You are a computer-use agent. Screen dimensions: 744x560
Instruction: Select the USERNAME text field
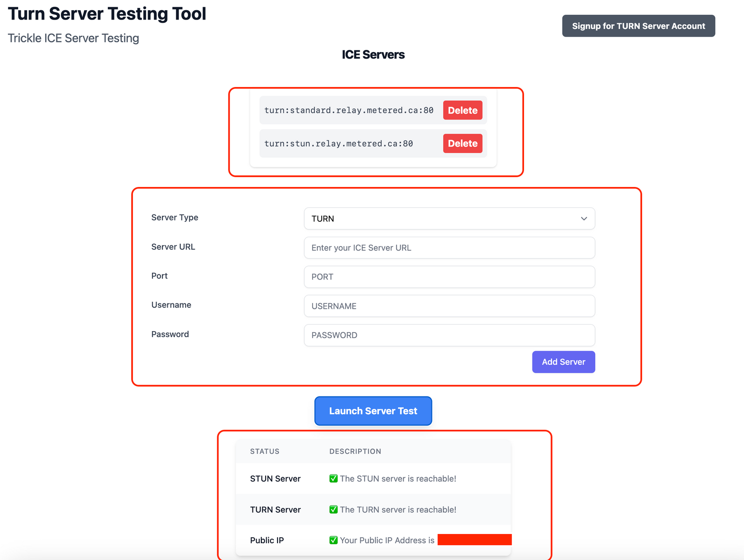(x=449, y=306)
